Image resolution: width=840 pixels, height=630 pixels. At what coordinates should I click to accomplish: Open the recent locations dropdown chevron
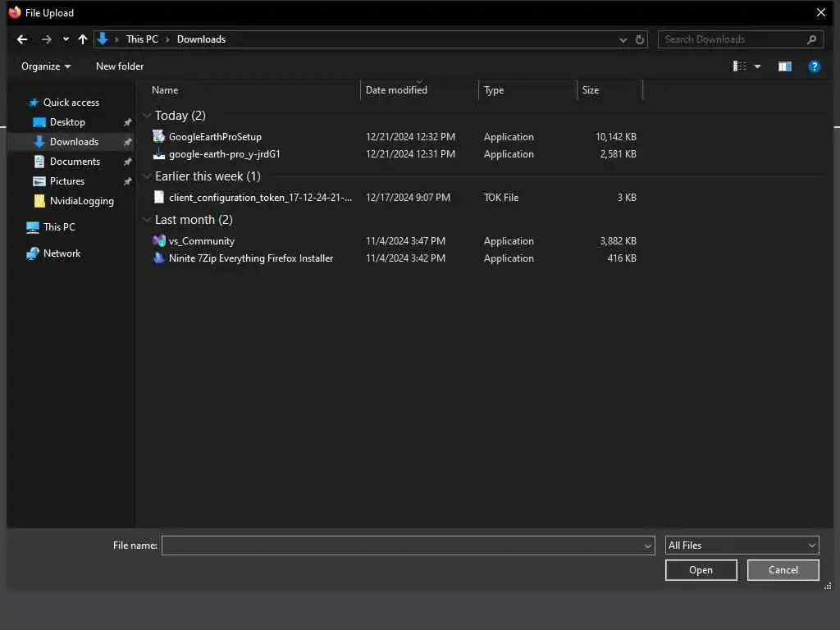(x=66, y=39)
